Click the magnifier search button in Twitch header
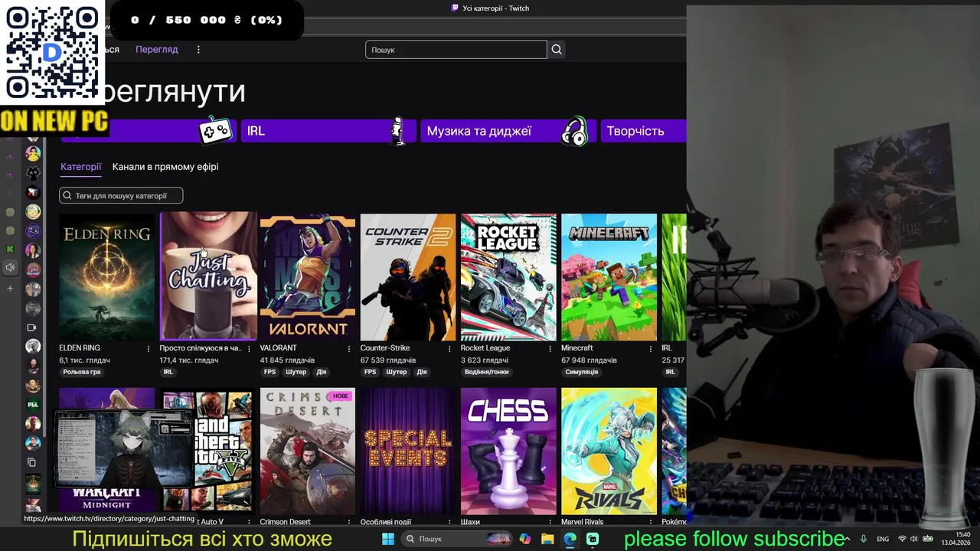The width and height of the screenshot is (980, 551). pos(557,50)
